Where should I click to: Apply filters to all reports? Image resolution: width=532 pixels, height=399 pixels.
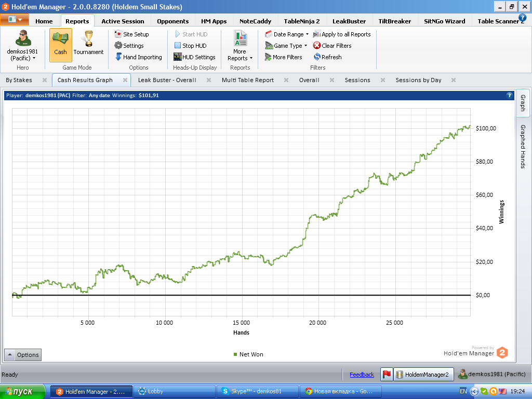point(342,34)
